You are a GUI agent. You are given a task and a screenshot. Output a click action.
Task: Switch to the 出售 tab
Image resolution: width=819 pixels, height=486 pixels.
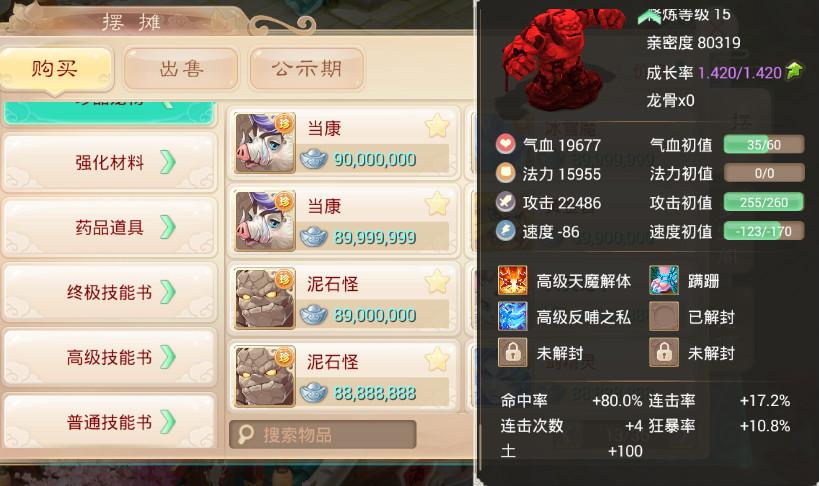tap(181, 68)
